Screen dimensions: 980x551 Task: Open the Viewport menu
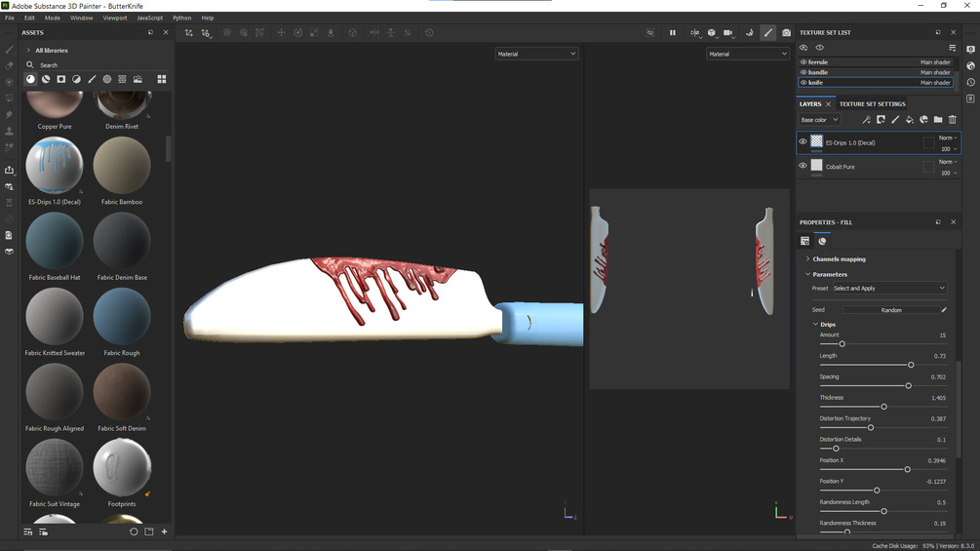(x=115, y=19)
